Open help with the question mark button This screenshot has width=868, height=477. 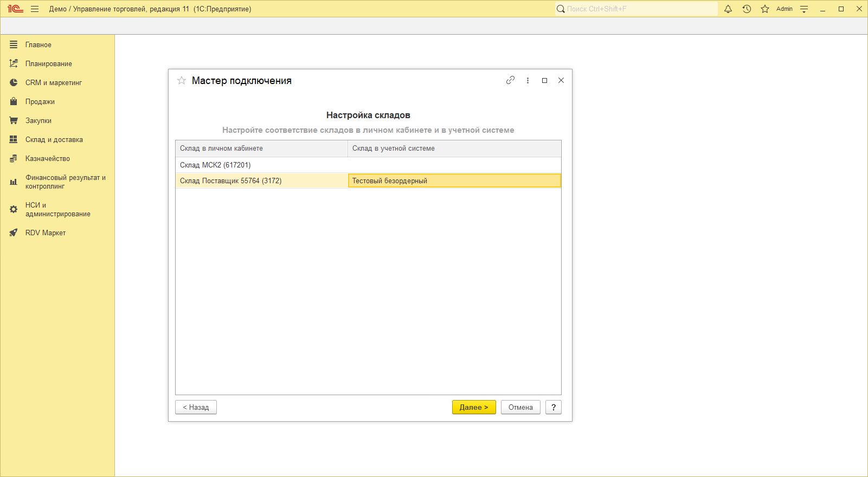[554, 407]
